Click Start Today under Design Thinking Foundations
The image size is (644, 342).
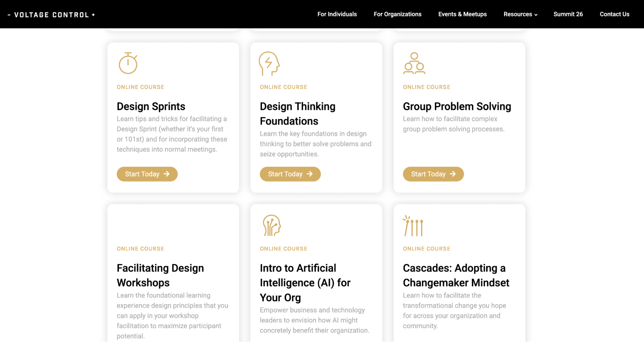point(290,174)
